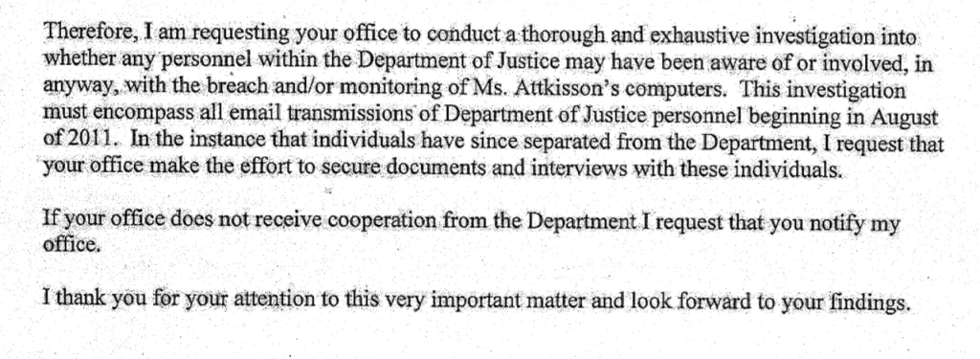Screen dimensions: 980x359
Task: Click the word "separated" in fifth line
Action: click(x=580, y=142)
